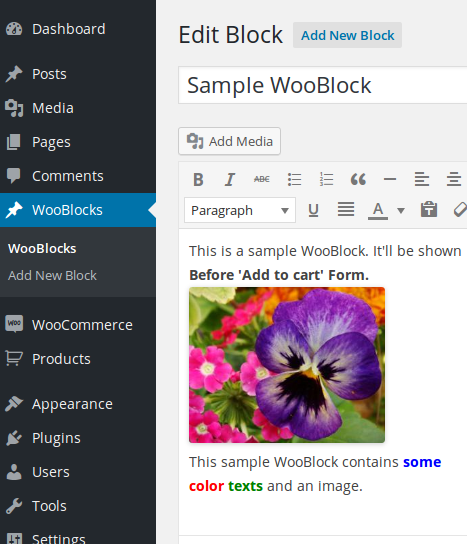This screenshot has width=467, height=544.
Task: Apply italic formatting with the I icon
Action: click(230, 179)
